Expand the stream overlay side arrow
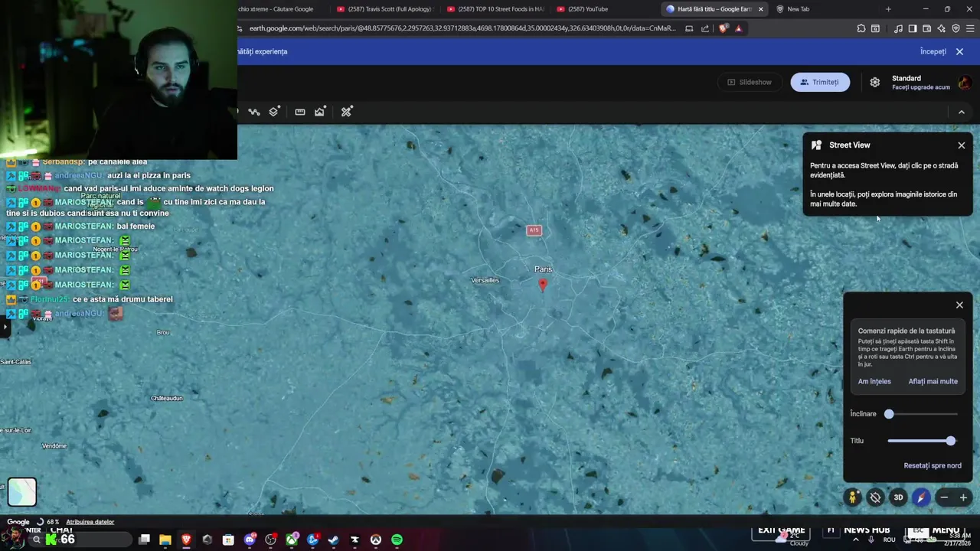Image resolution: width=980 pixels, height=551 pixels. [5, 327]
